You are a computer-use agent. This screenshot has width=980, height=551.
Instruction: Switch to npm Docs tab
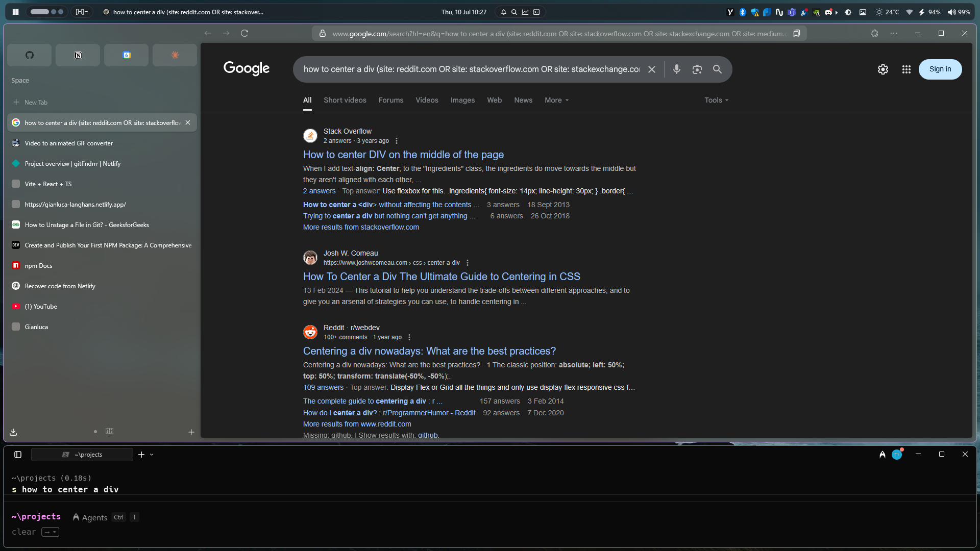click(102, 266)
